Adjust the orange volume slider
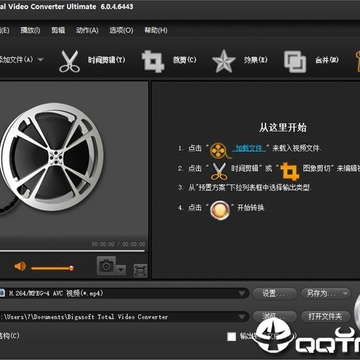Image resolution: width=360 pixels, height=360 pixels. (x=52, y=268)
